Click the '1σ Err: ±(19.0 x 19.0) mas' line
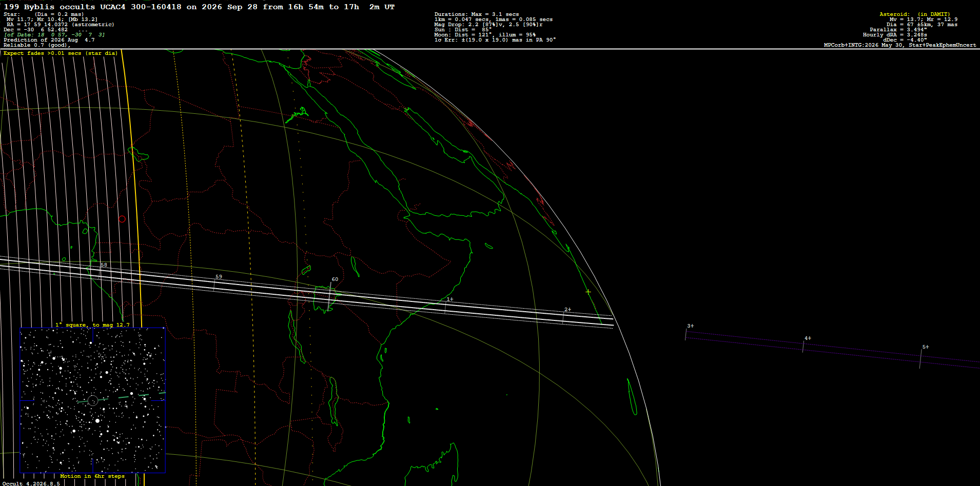Screen dimensions: 980x486 pos(495,40)
